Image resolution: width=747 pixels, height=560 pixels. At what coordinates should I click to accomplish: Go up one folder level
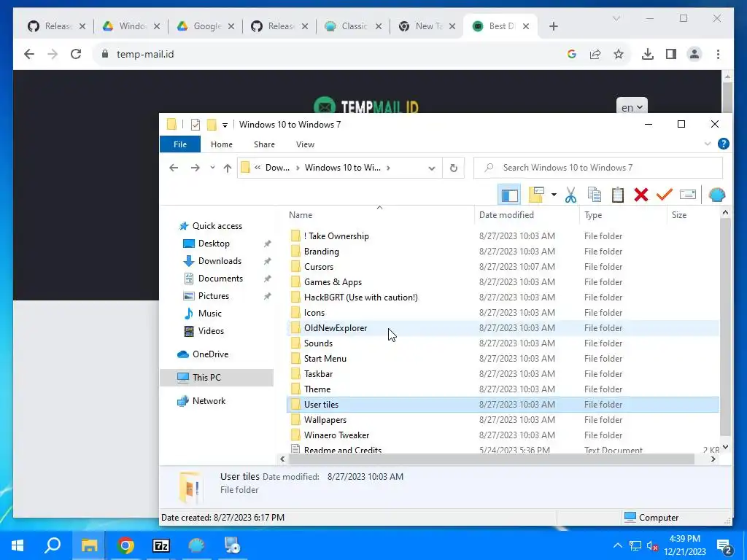pos(228,168)
